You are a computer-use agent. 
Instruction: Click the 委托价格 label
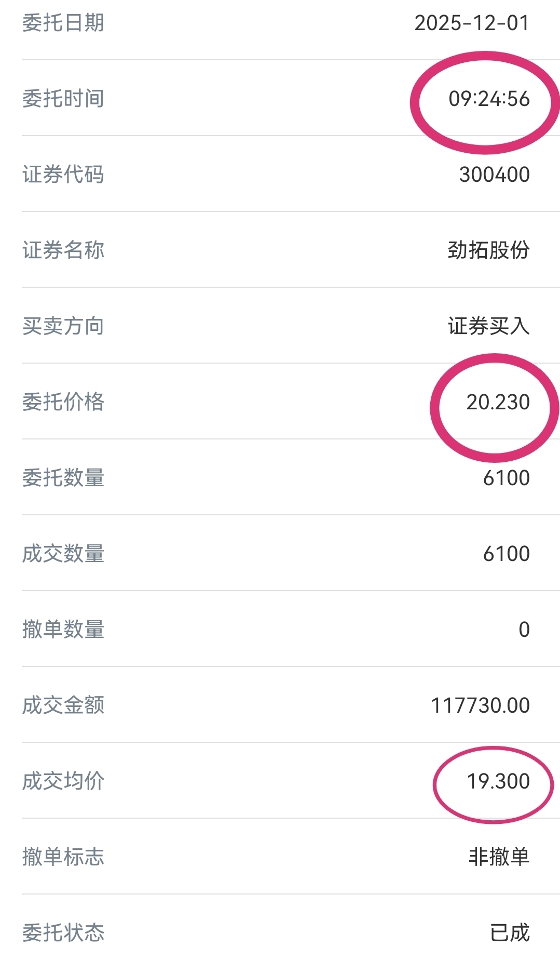pyautogui.click(x=63, y=402)
